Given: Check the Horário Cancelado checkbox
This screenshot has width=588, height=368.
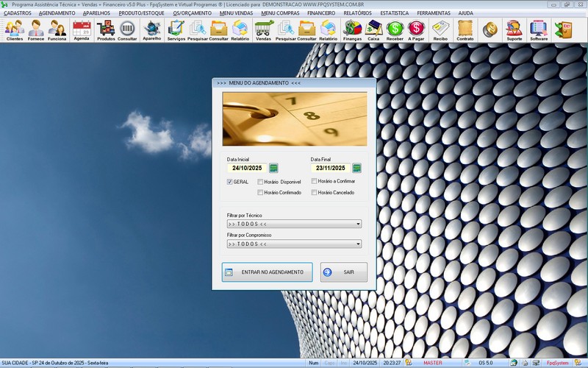Looking at the screenshot, I should tap(315, 192).
